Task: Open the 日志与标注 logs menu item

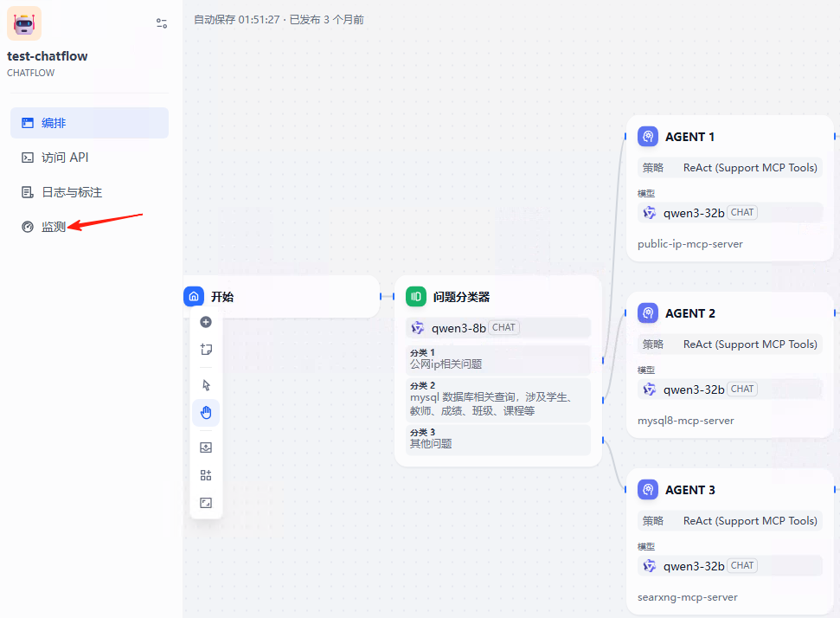Action: pos(89,192)
